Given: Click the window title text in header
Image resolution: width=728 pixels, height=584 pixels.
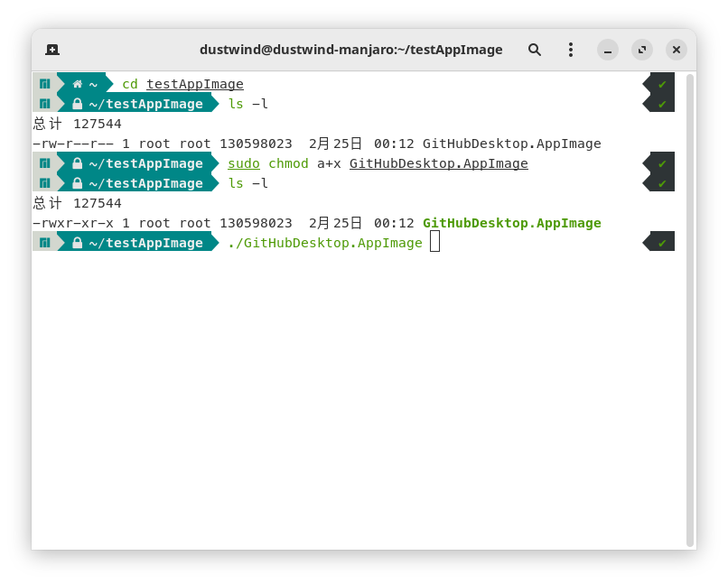Looking at the screenshot, I should tap(350, 50).
